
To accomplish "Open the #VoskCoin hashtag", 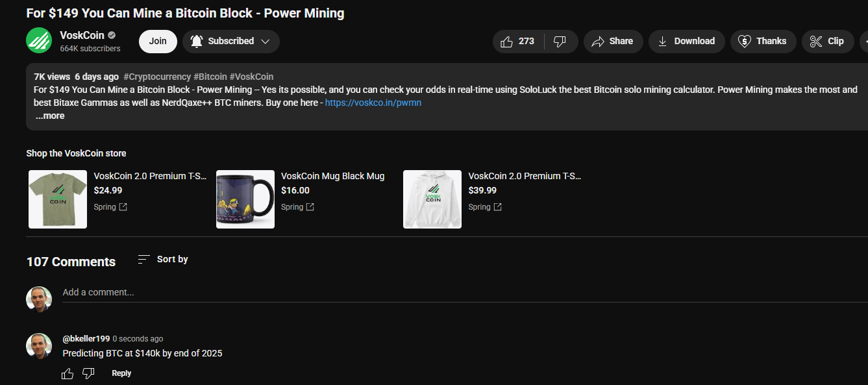I will click(x=251, y=77).
